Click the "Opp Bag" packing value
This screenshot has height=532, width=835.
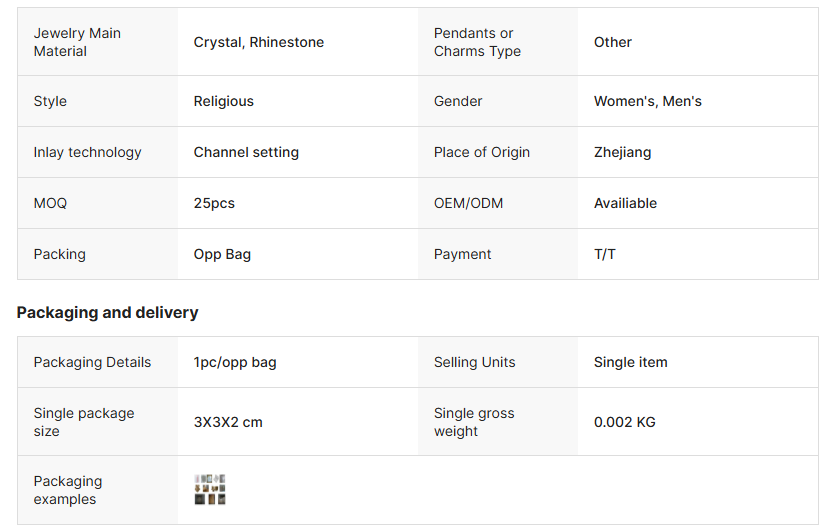pos(222,254)
